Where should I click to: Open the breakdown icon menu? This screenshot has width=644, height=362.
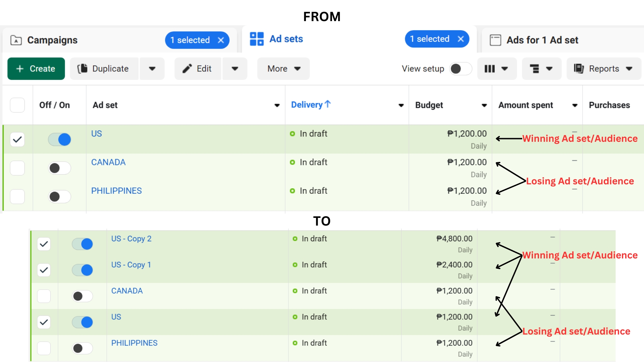tap(541, 69)
